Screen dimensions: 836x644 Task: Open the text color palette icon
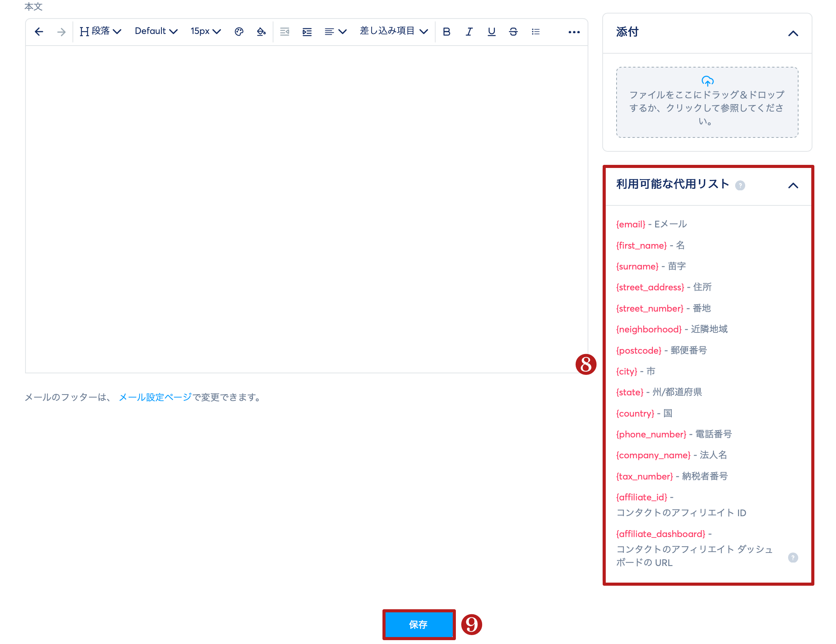point(239,32)
